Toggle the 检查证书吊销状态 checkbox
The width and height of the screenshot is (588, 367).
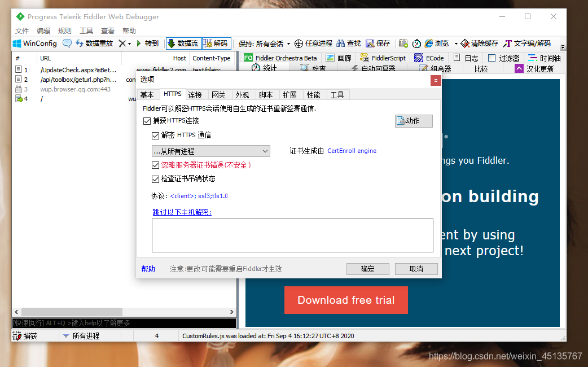click(x=155, y=179)
